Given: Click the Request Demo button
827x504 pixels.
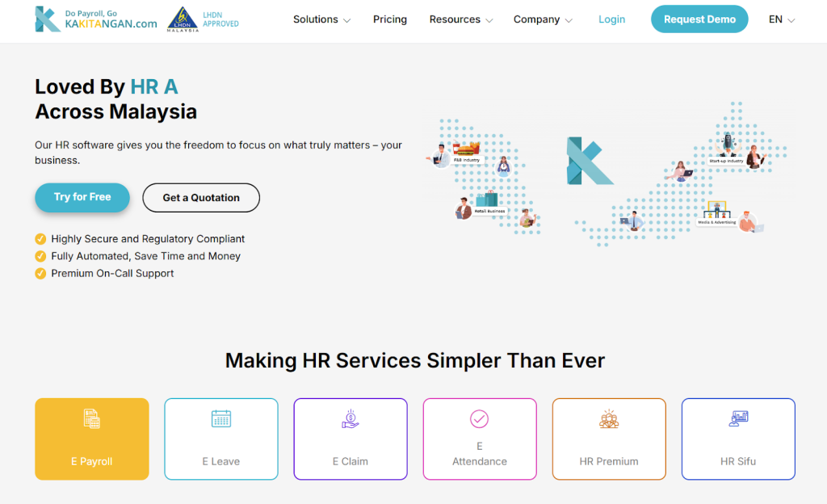Looking at the screenshot, I should [699, 19].
